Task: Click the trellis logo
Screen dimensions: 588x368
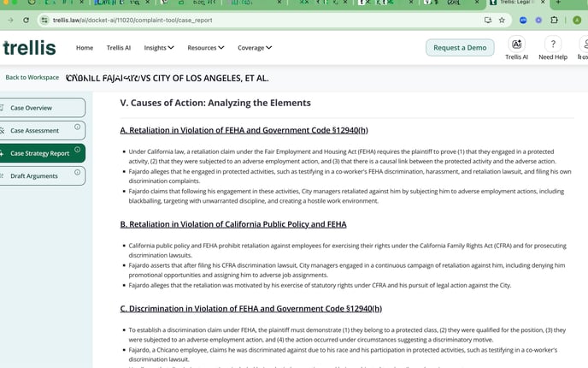Action: click(x=29, y=48)
